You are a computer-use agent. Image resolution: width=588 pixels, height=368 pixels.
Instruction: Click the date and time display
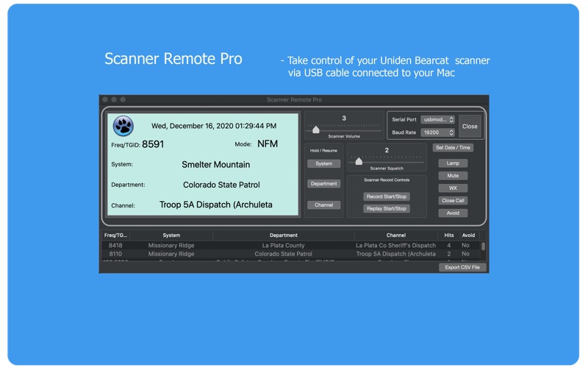point(214,126)
